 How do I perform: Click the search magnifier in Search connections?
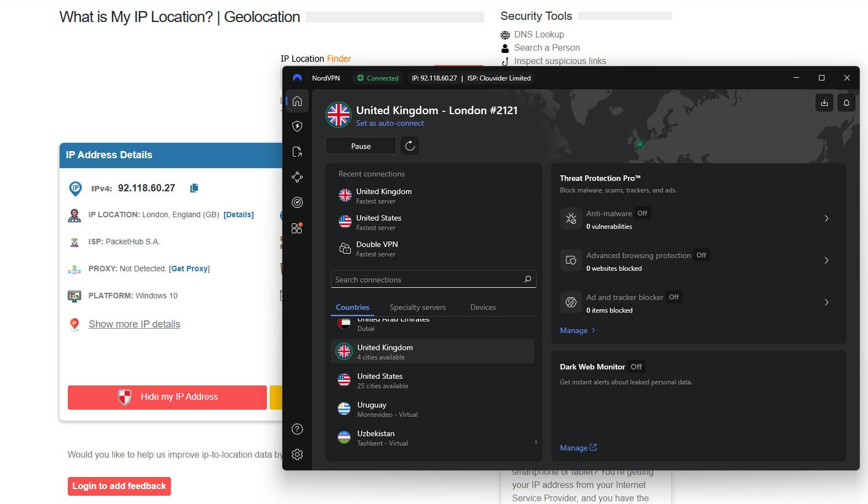coord(528,279)
